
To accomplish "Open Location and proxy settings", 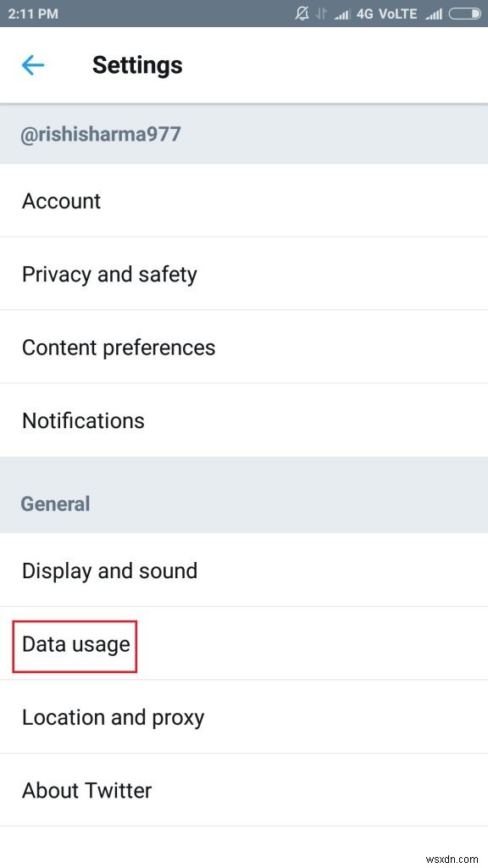I will point(113,717).
